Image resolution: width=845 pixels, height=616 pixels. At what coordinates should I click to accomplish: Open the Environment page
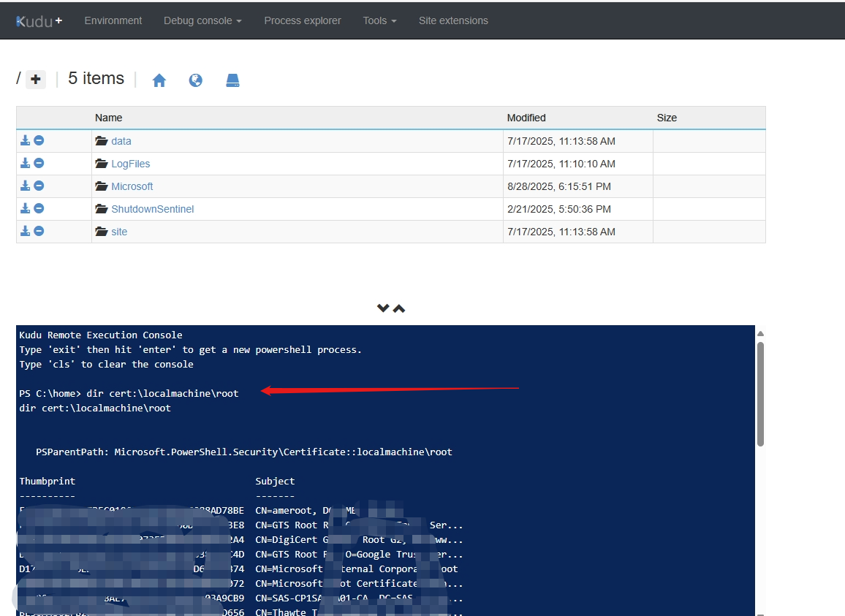click(113, 20)
